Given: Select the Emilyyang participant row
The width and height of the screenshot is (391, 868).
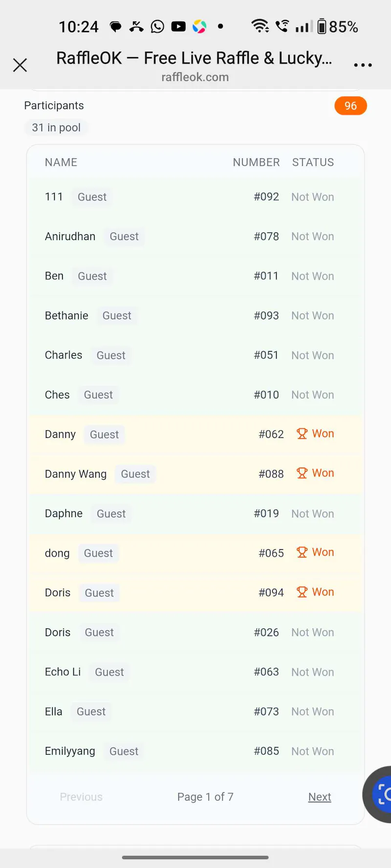Looking at the screenshot, I should tap(195, 751).
